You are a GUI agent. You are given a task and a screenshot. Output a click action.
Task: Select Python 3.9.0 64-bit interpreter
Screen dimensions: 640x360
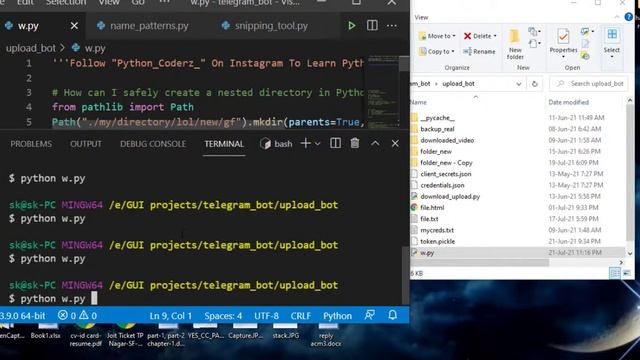[22, 316]
